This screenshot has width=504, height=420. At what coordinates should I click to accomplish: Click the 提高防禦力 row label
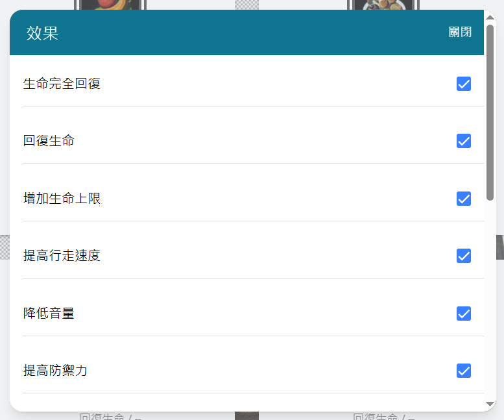point(55,371)
